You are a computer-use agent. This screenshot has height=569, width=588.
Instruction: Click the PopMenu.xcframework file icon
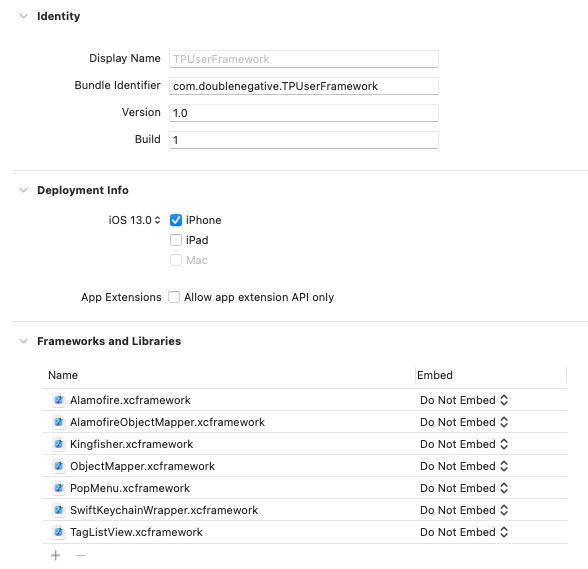tap(58, 488)
